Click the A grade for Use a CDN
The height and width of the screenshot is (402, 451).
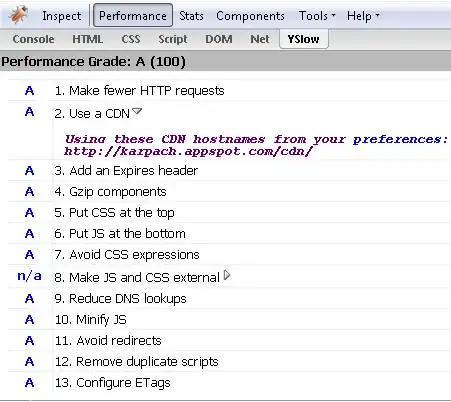click(30, 112)
